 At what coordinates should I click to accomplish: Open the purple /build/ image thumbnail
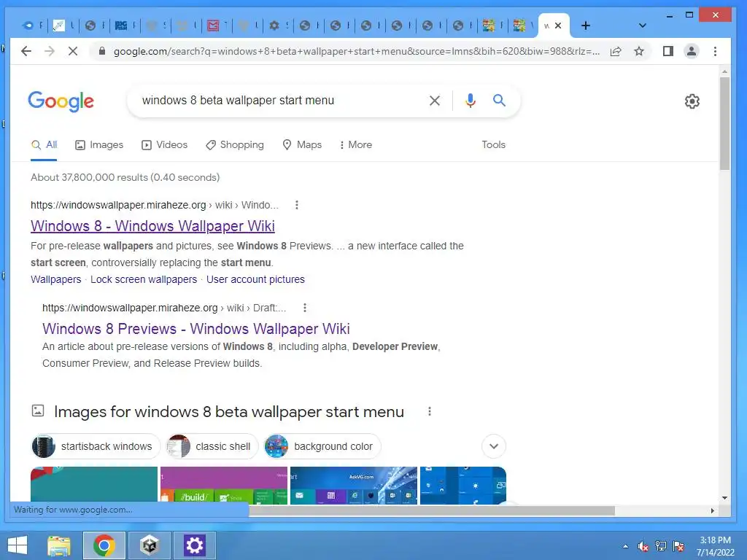224,485
